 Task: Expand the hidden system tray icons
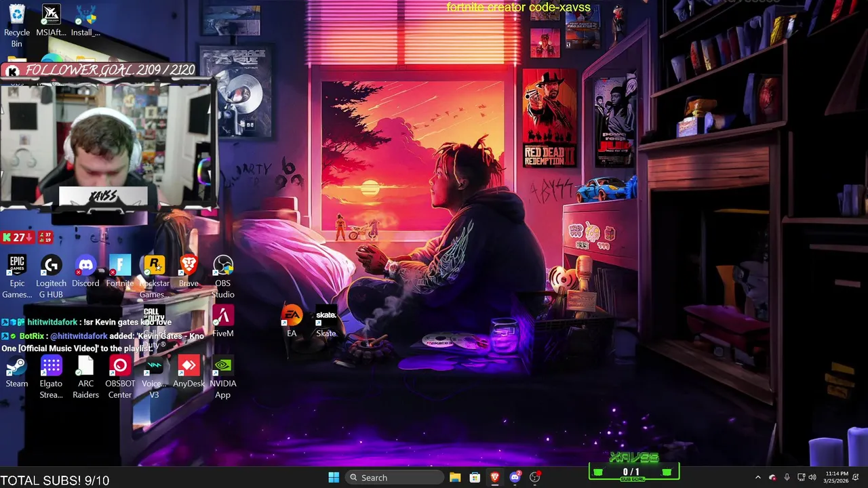coord(758,478)
